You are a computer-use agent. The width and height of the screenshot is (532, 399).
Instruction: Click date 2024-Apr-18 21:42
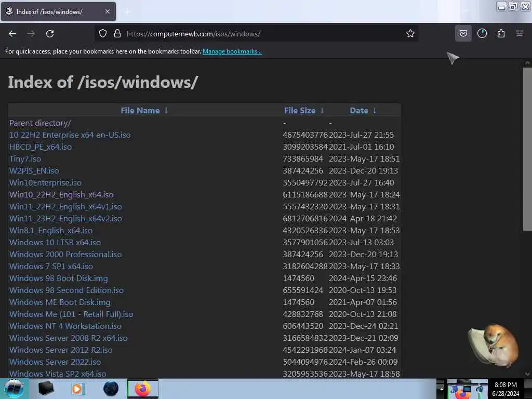(363, 219)
